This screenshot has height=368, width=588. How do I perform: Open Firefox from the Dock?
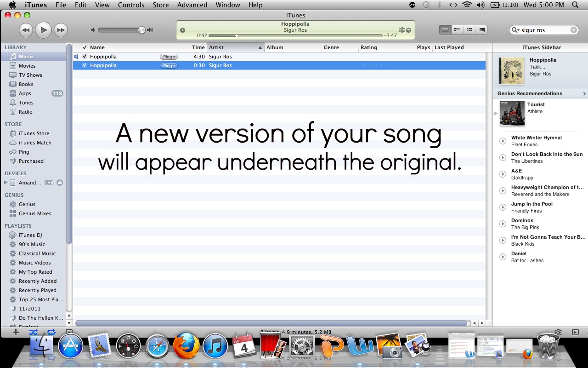coord(186,346)
